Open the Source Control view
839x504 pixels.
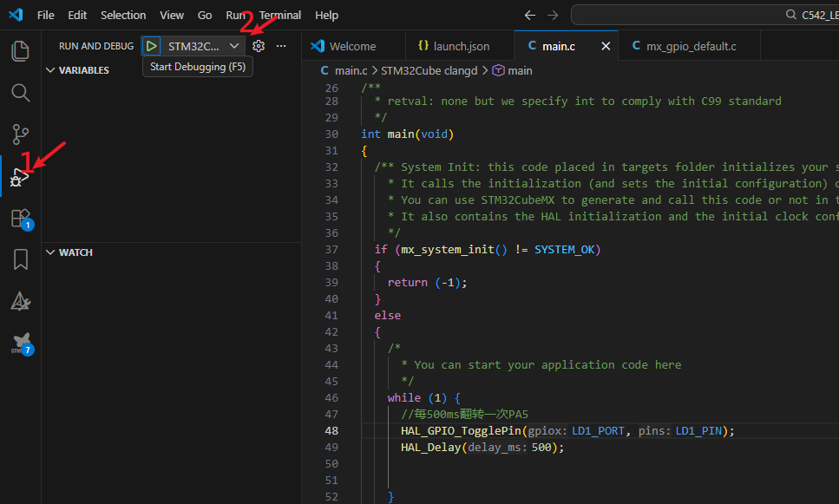(20, 134)
